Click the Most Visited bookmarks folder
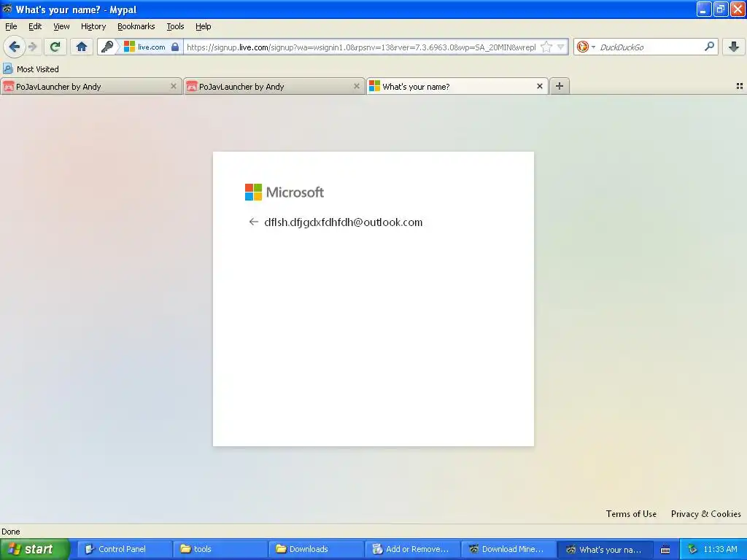Viewport: 747px width, 560px height. (31, 69)
